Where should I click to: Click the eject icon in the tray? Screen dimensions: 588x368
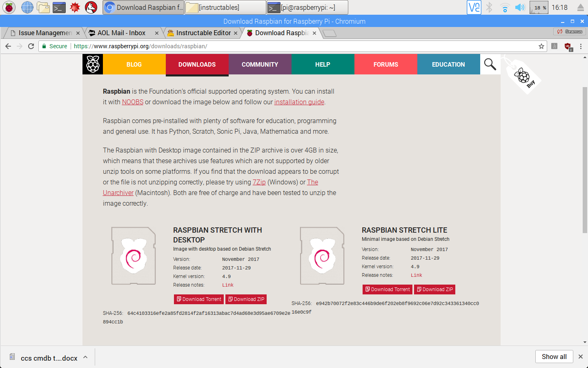click(x=580, y=7)
